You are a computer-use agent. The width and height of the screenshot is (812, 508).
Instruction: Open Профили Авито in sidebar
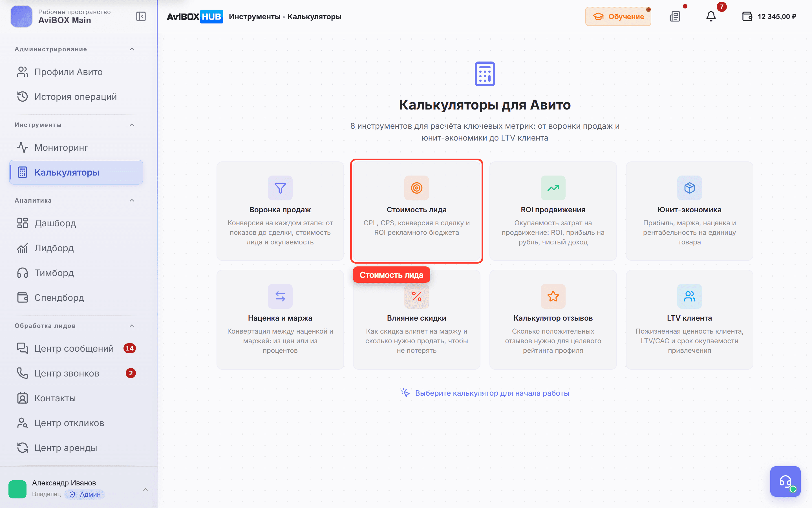(76, 72)
